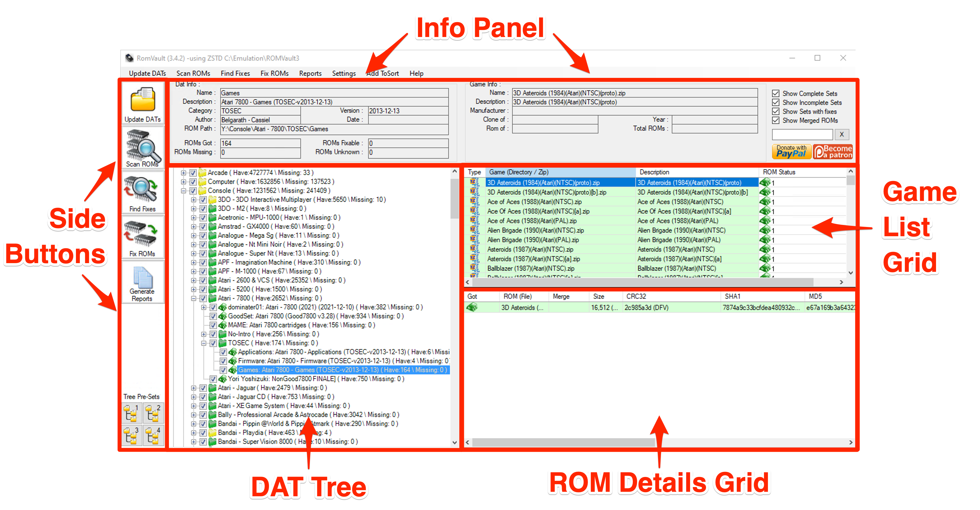
Task: Sort by Game (Directory / Zip) column header
Action: coord(561,172)
